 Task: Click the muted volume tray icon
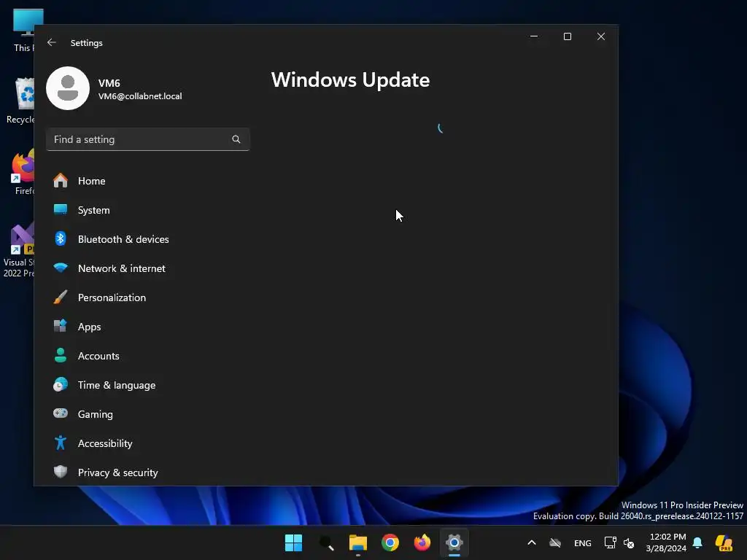click(x=629, y=542)
